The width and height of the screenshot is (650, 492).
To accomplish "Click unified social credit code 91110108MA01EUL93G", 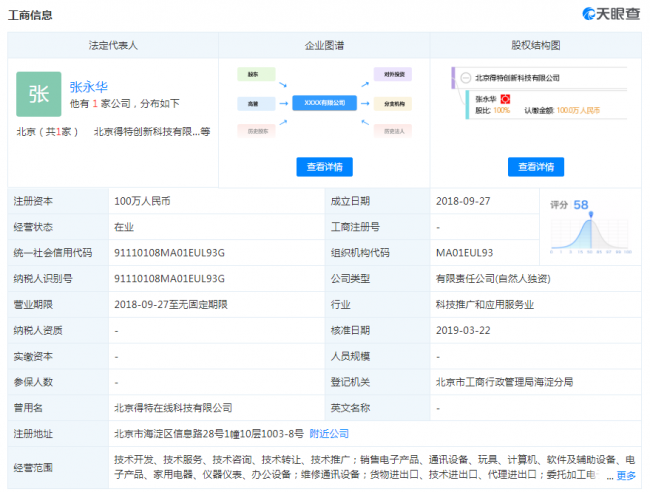I will (170, 253).
